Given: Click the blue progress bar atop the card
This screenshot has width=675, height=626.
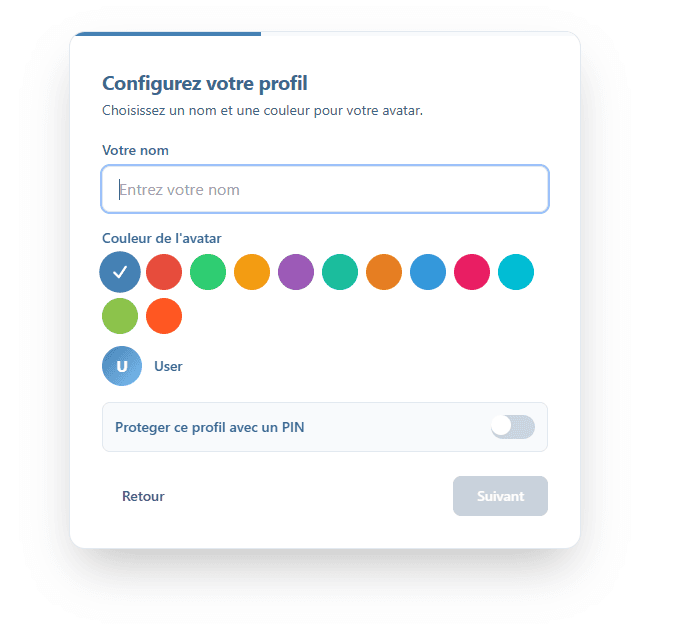Looking at the screenshot, I should click(x=168, y=34).
